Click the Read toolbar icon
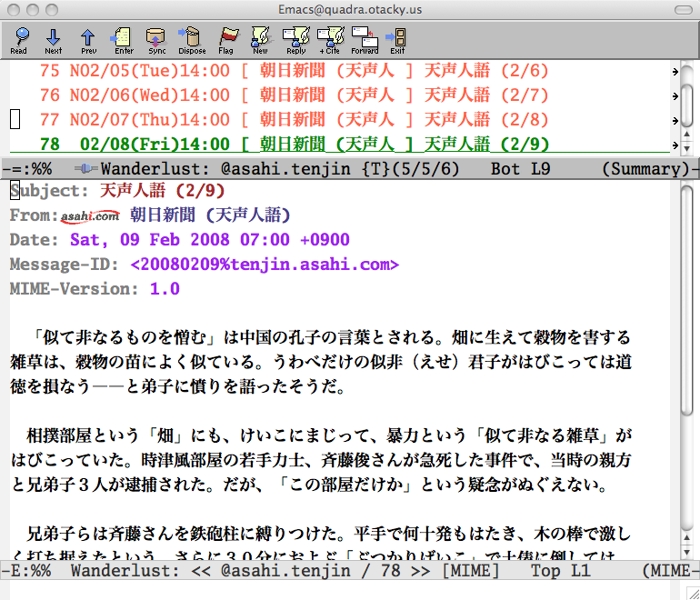Viewport: 700px width, 600px height. 20,40
